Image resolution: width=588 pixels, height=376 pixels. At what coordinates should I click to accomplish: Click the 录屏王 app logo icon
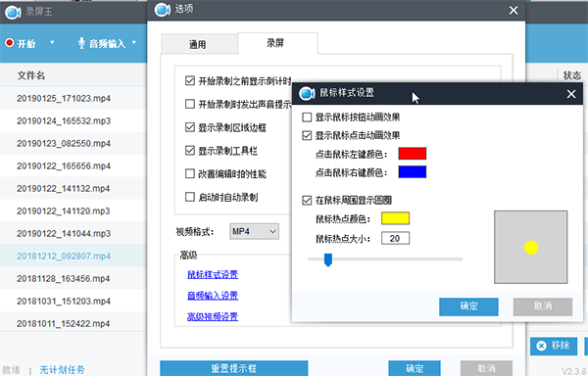13,12
